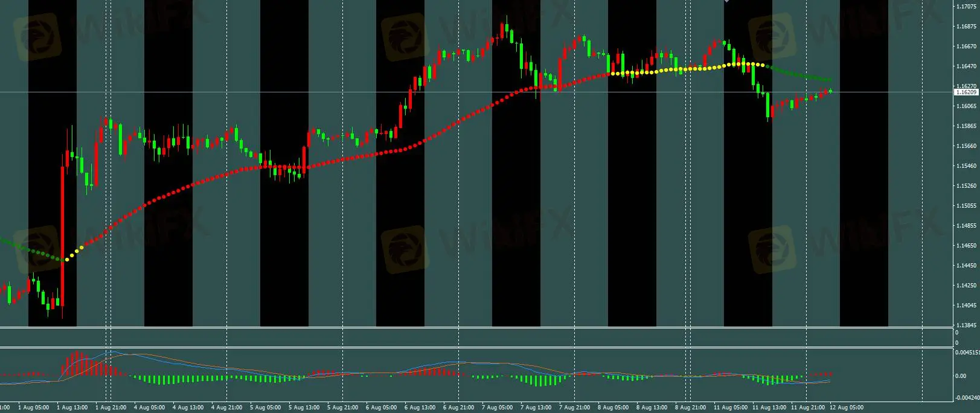
Task: Click the 1.15660 price axis label
Action: 967,146
